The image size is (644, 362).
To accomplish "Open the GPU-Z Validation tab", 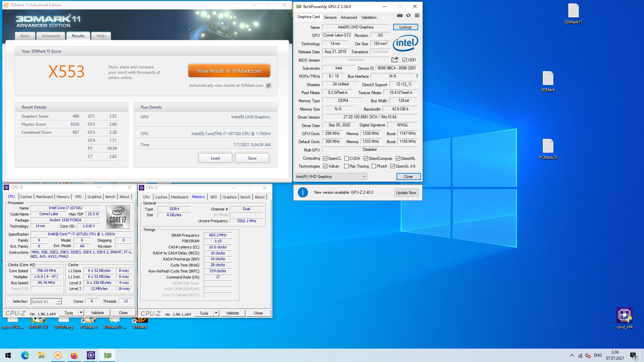I will click(x=369, y=17).
